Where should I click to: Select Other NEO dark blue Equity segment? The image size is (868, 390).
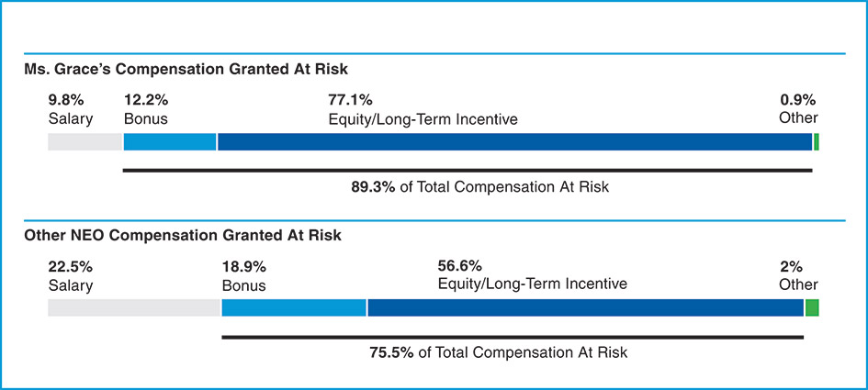pyautogui.click(x=585, y=307)
